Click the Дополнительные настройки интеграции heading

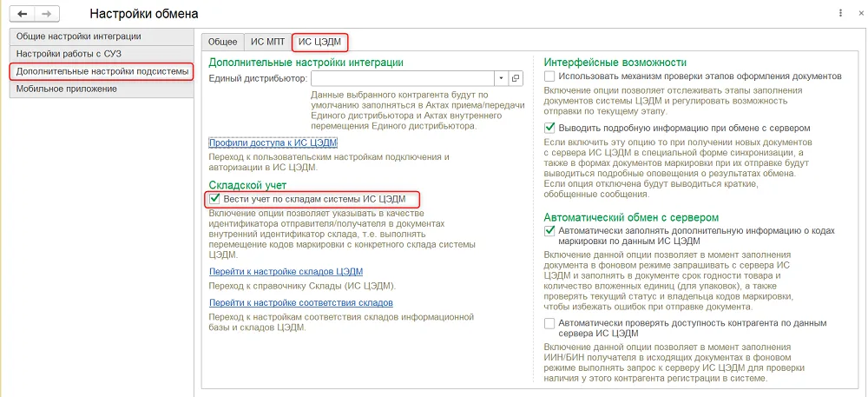click(x=306, y=62)
